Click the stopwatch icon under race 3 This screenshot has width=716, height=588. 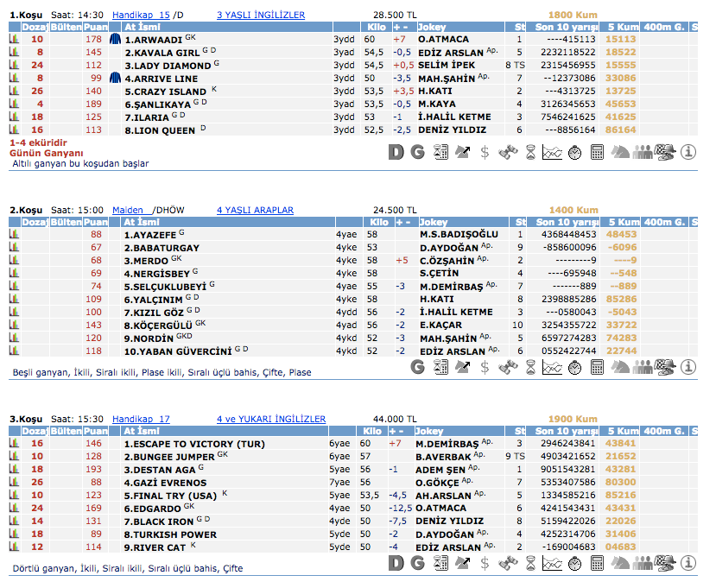(574, 564)
